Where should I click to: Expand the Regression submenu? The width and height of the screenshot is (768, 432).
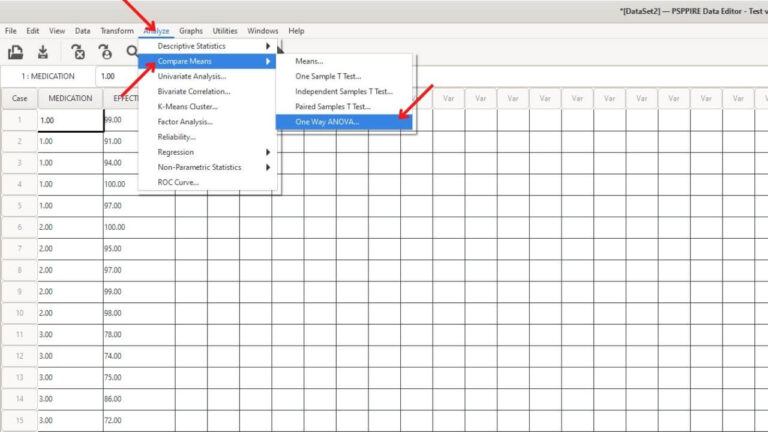click(207, 152)
